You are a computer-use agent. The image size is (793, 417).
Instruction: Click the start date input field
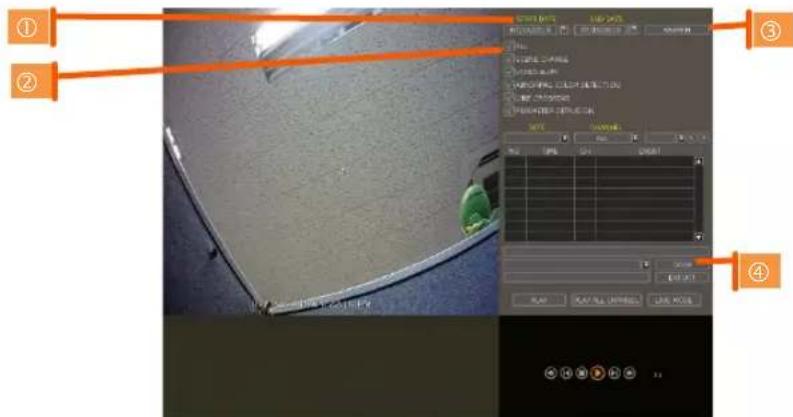(x=531, y=30)
